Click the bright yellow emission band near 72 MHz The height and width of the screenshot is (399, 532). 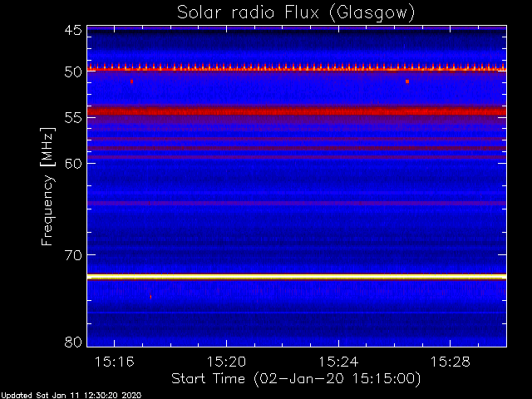pyautogui.click(x=297, y=277)
